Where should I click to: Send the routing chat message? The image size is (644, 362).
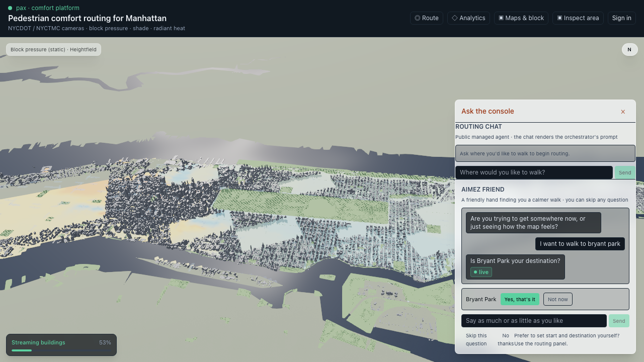click(x=625, y=172)
